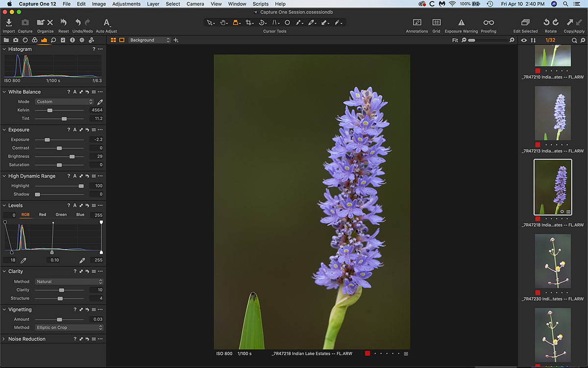The image size is (588, 368).
Task: Open Vignetting panel more options
Action: (x=100, y=310)
